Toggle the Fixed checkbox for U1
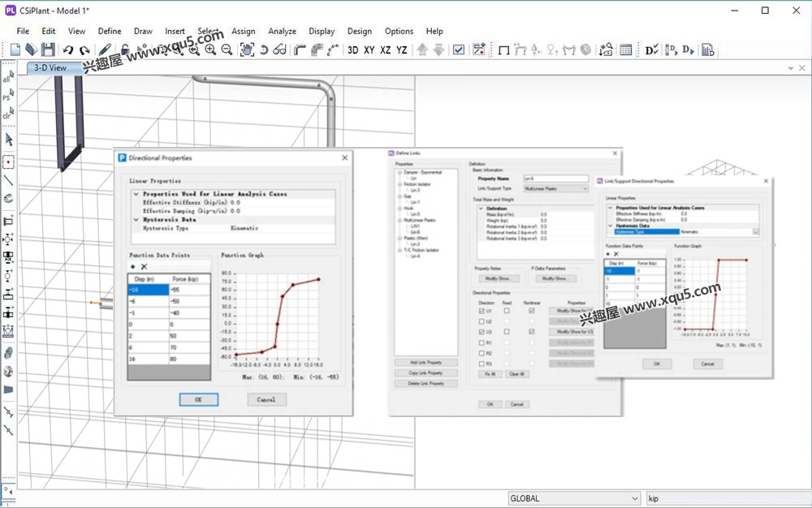 507,311
